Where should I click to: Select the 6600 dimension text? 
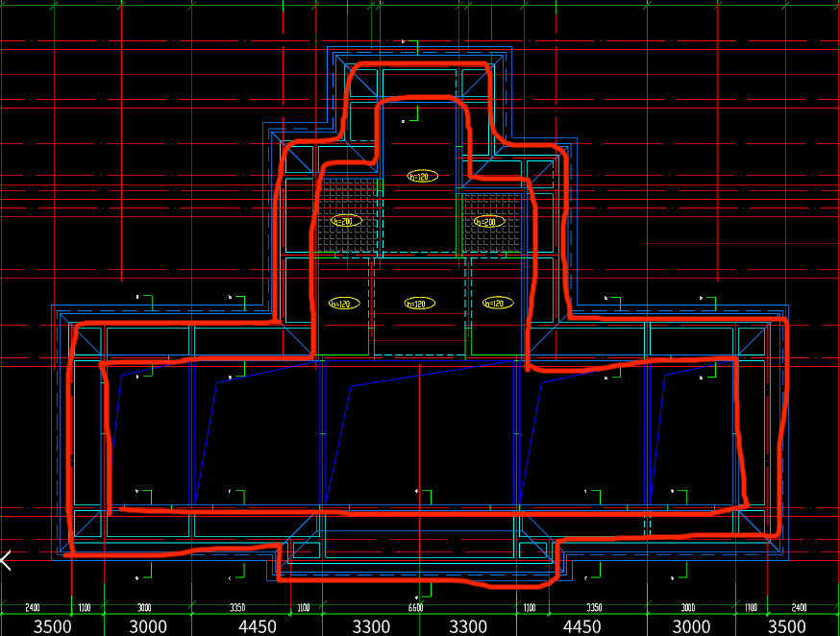(415, 608)
